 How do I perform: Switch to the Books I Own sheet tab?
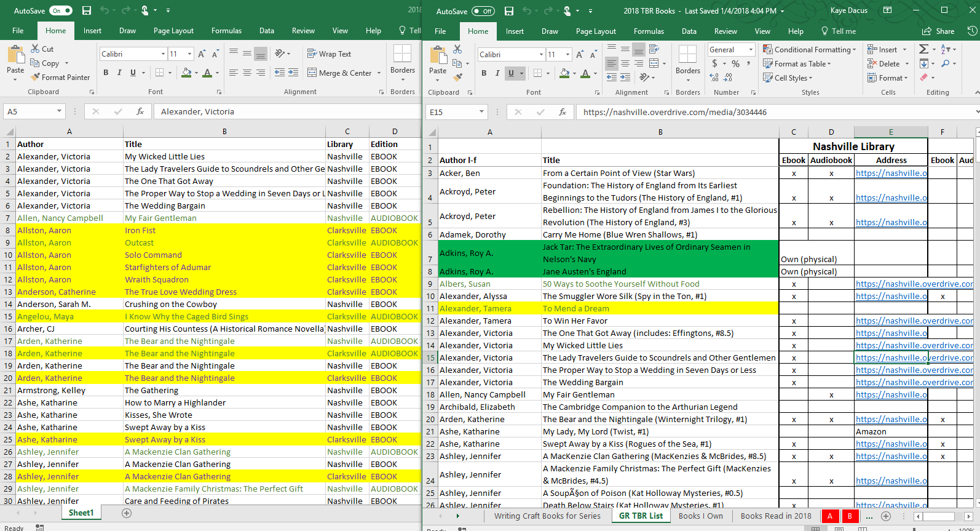pos(700,516)
